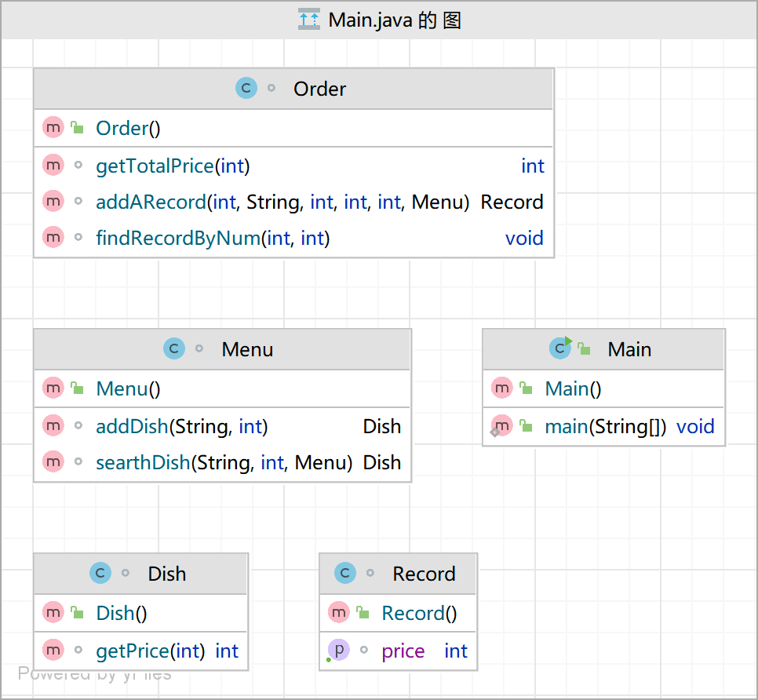Screen dimensions: 758x700
Task: Click the method icon next to getTotalPrice
Action: click(x=53, y=166)
